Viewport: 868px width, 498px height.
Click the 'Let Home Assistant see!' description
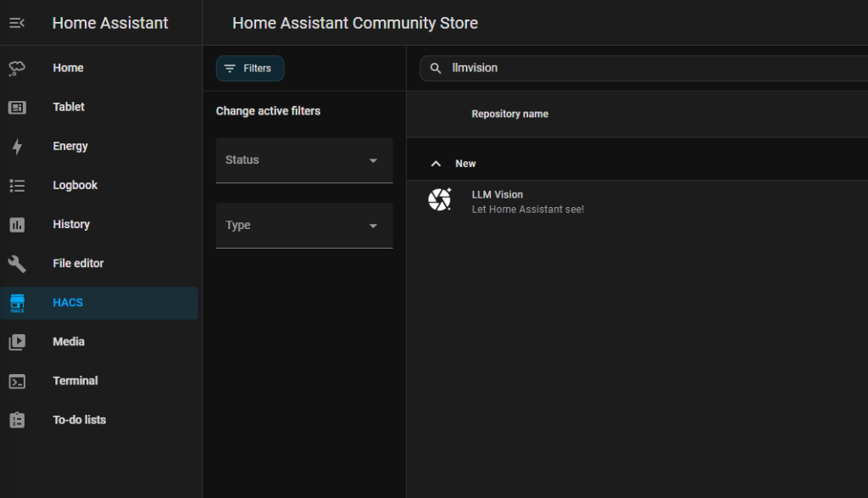click(527, 210)
